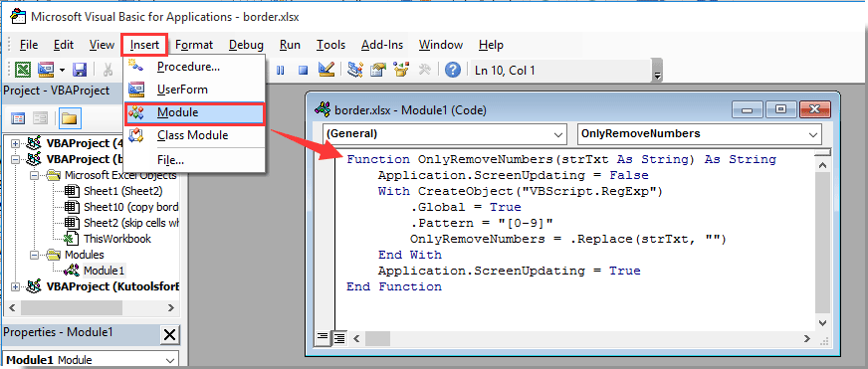Image resolution: width=868 pixels, height=369 pixels.
Task: Click the Reset (stop) toolbar icon
Action: click(303, 71)
